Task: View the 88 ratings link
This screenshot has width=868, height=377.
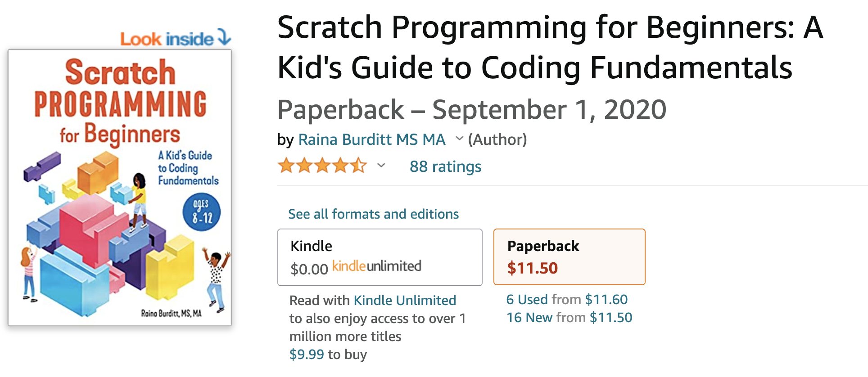Action: coord(445,166)
